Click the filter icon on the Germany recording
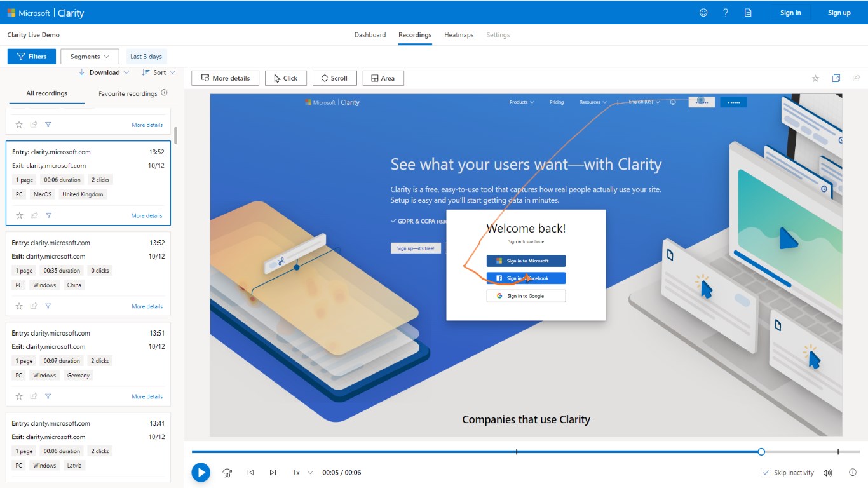Screen dimensions: 868x488 click(48, 396)
